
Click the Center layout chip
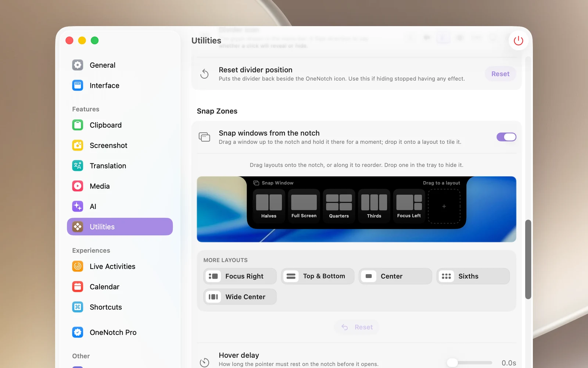395,276
